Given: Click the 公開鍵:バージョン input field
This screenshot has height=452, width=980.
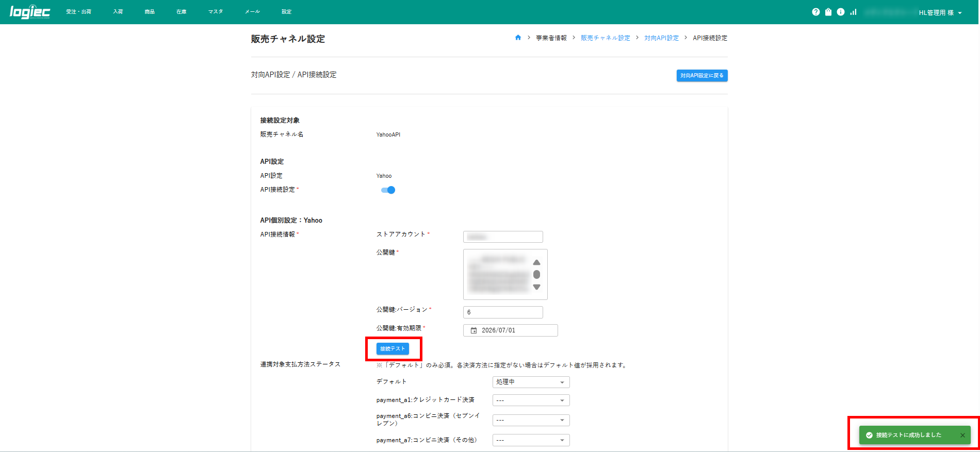Looking at the screenshot, I should click(x=503, y=312).
